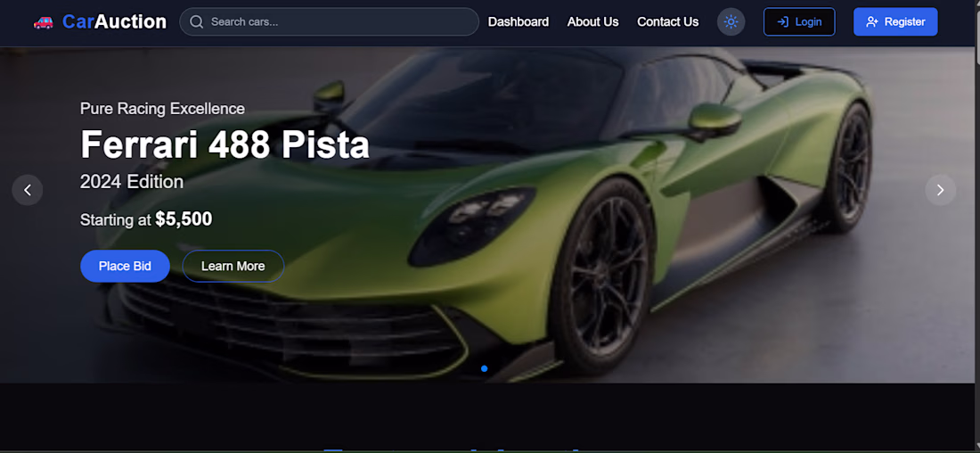Go to About Us page

[592, 22]
